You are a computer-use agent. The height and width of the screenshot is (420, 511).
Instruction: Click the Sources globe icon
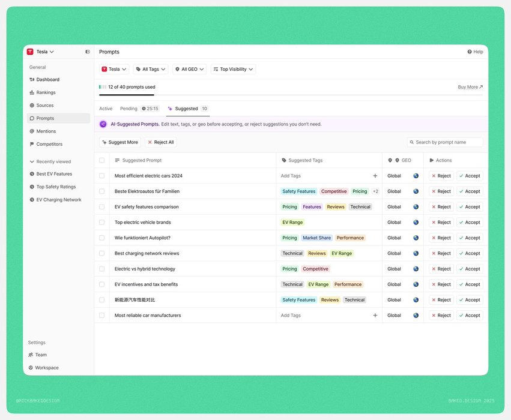(32, 106)
